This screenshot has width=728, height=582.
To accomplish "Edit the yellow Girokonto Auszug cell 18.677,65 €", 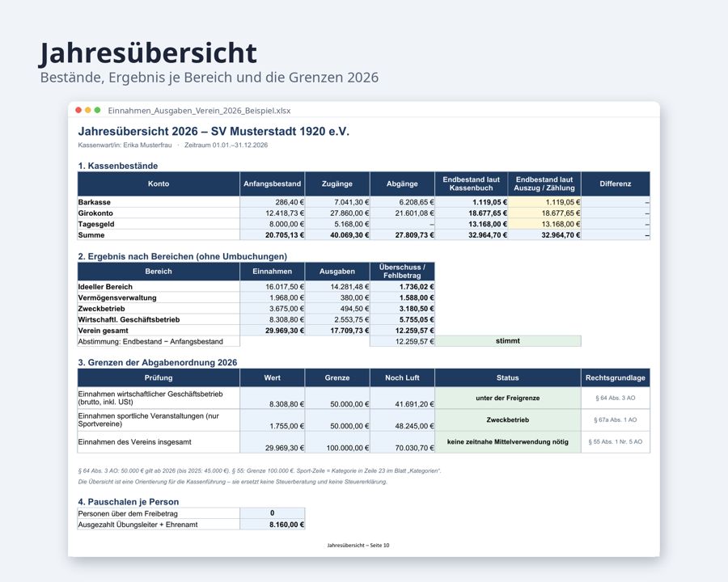I will 544,213.
